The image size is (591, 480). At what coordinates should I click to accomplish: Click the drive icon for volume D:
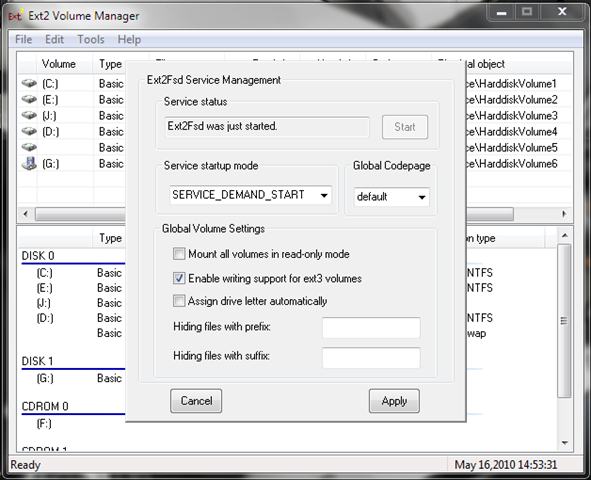[29, 131]
